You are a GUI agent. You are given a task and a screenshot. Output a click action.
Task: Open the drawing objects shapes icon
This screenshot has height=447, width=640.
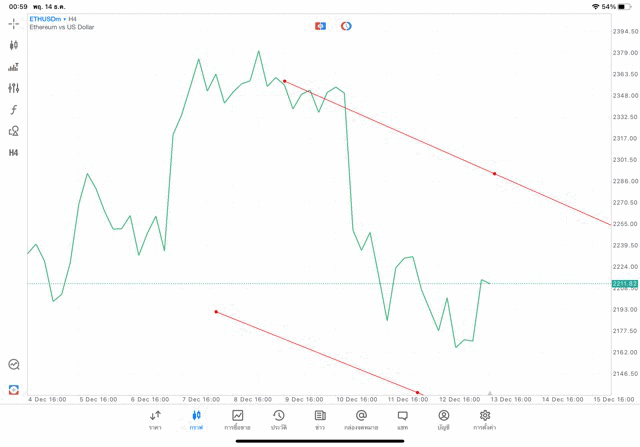[14, 131]
